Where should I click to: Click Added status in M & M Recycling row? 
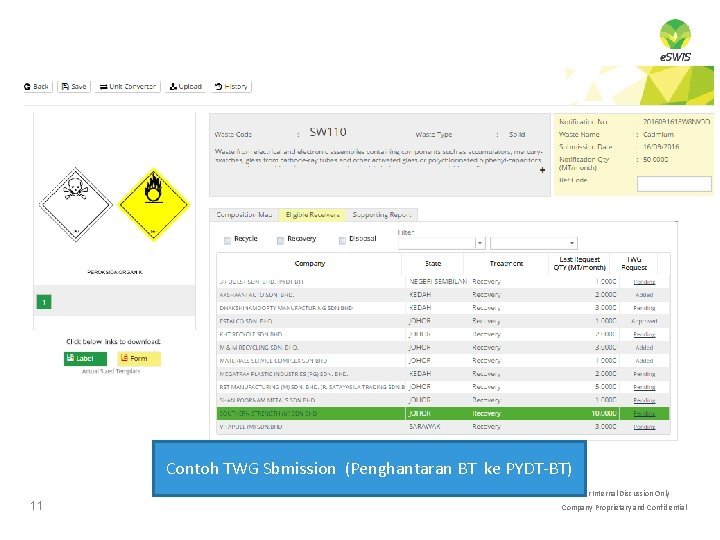point(644,348)
